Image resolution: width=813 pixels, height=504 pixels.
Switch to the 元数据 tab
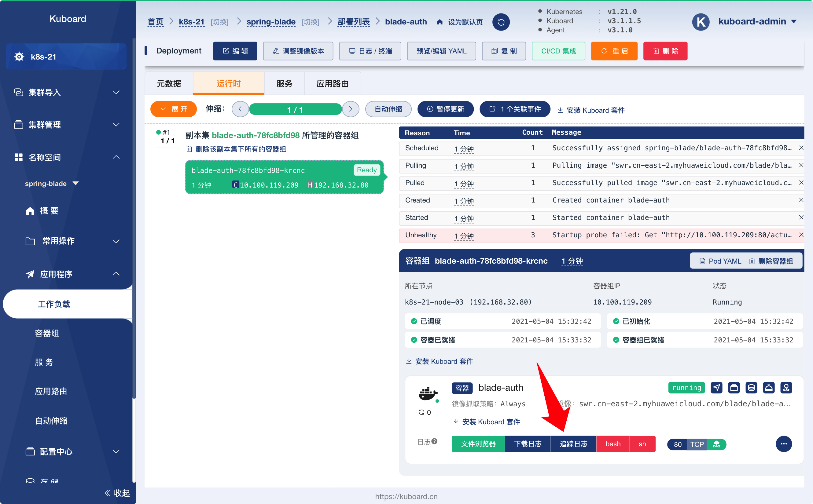169,83
